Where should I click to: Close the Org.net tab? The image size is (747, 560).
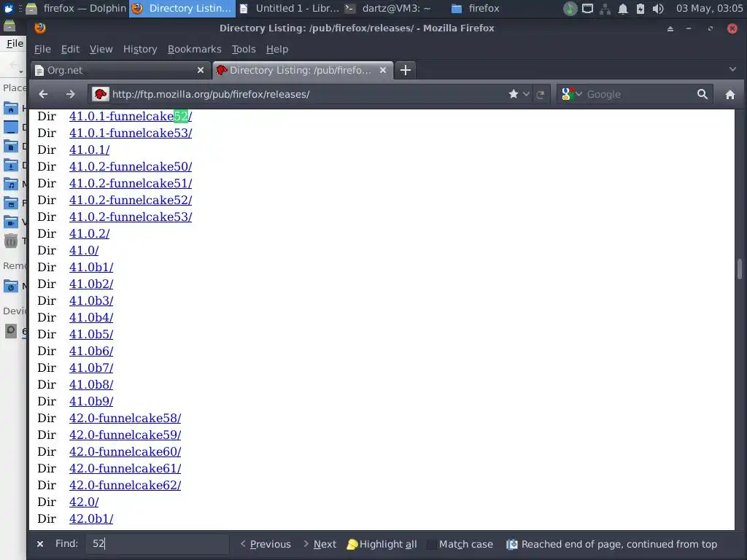tap(201, 70)
